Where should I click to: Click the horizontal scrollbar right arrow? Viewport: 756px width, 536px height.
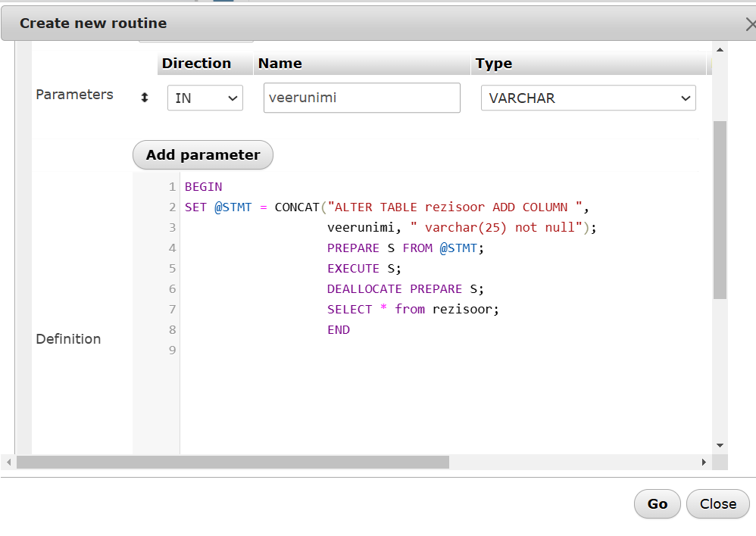704,462
